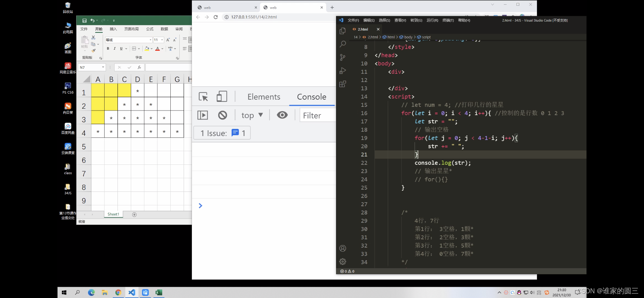Click the browser address bar URL

click(254, 17)
